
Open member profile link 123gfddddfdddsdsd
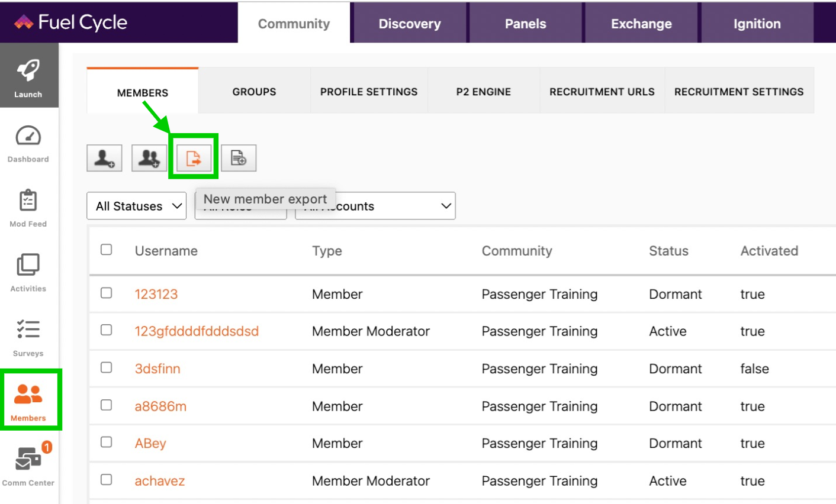pyautogui.click(x=197, y=331)
